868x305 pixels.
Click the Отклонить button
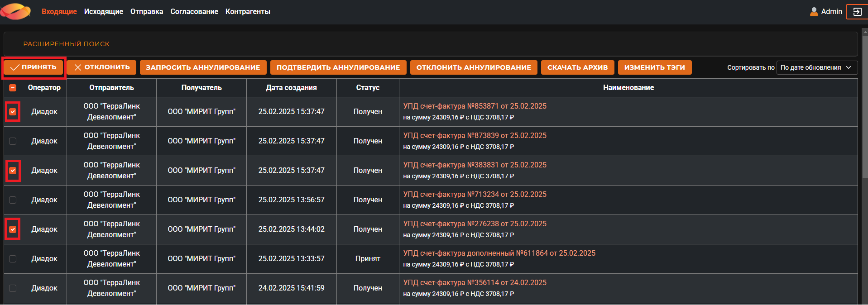click(x=101, y=67)
